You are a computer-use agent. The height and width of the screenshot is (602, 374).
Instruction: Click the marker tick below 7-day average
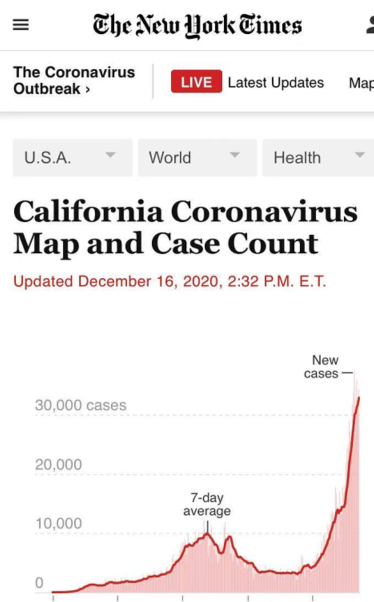[x=207, y=526]
